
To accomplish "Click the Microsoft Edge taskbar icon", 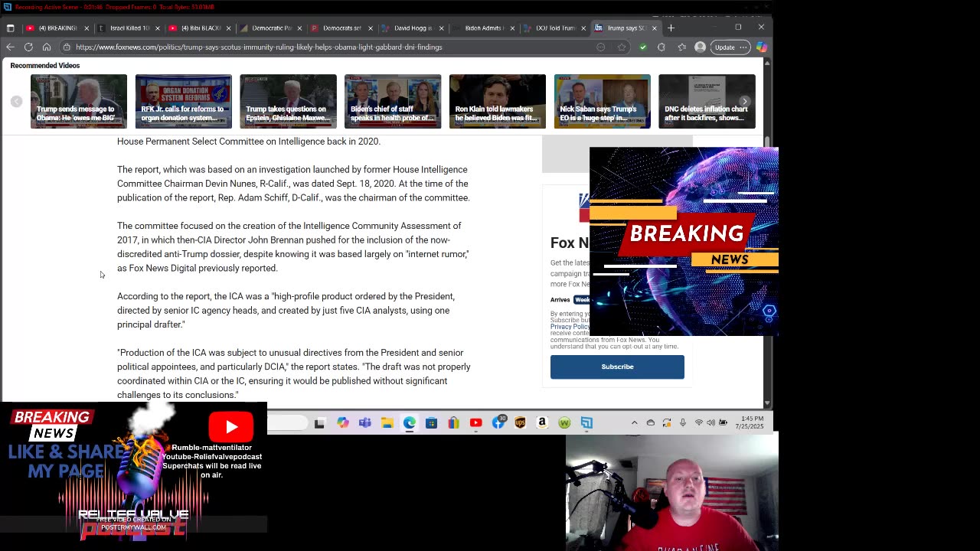I will [x=410, y=422].
